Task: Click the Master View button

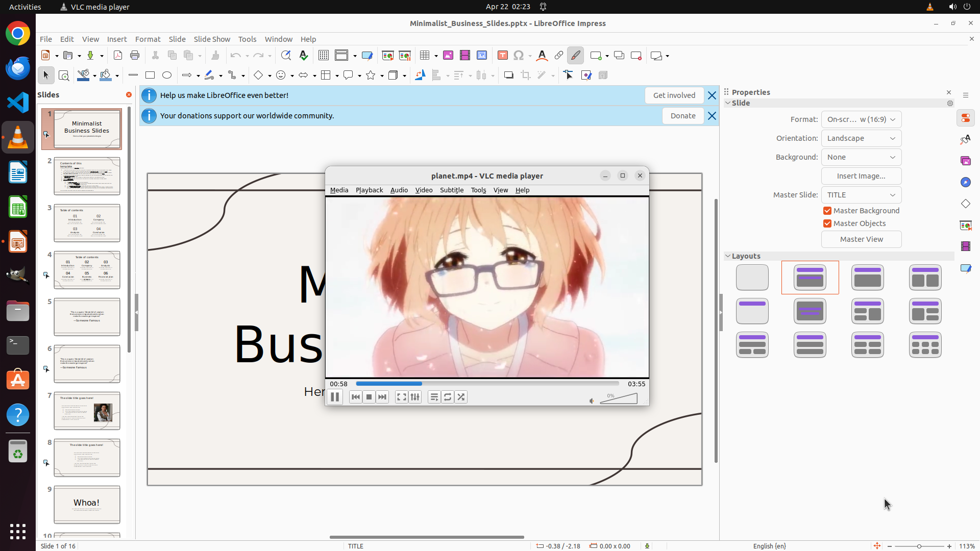Action: (861, 239)
